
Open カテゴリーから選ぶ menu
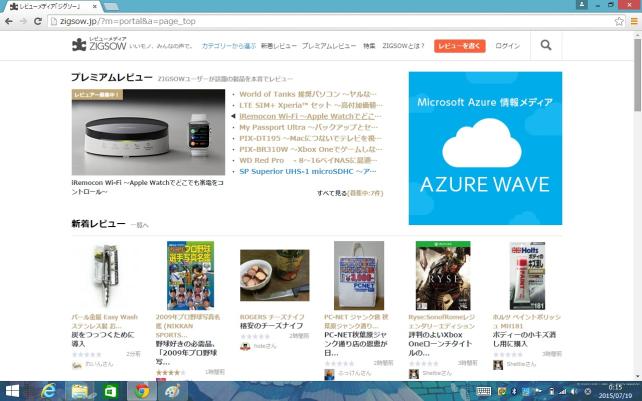228,46
